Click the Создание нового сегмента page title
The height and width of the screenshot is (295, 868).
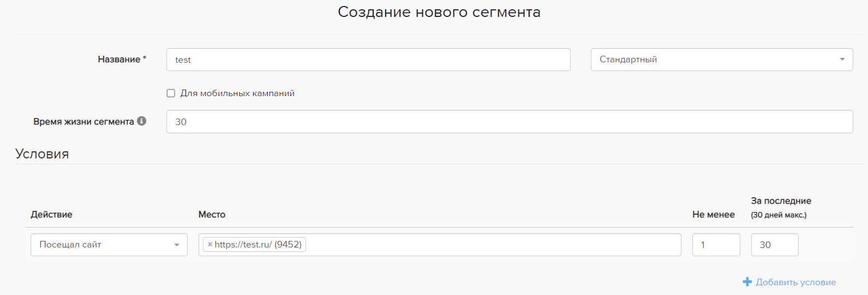pos(439,12)
